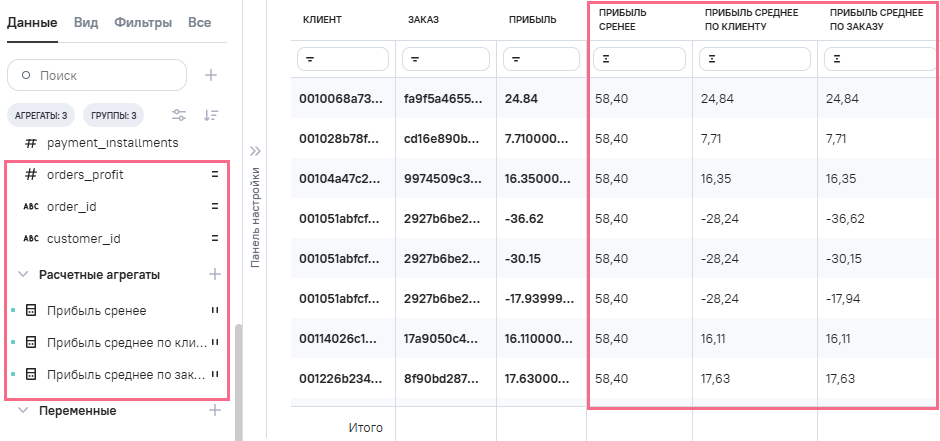The width and height of the screenshot is (940, 441).
Task: Click the plus icon next to Поиск
Action: click(211, 75)
